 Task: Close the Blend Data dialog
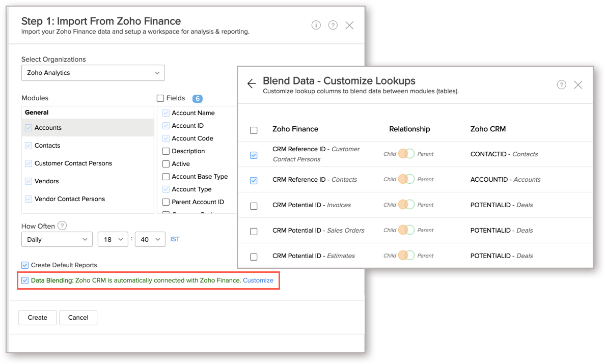point(578,85)
